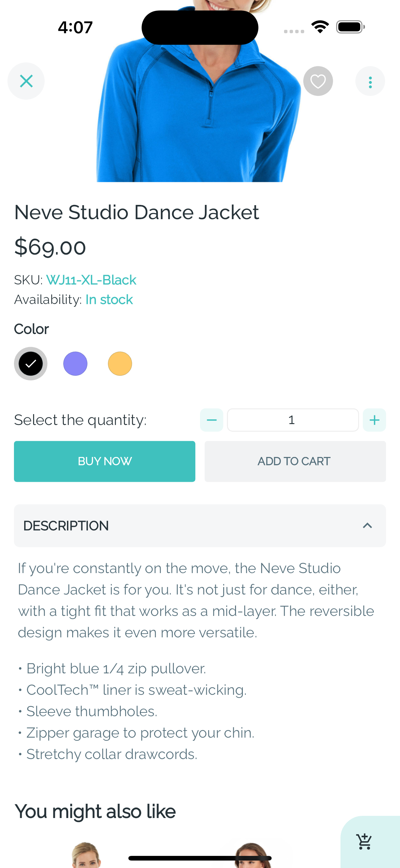
Task: Close the product page with X icon
Action: [26, 81]
